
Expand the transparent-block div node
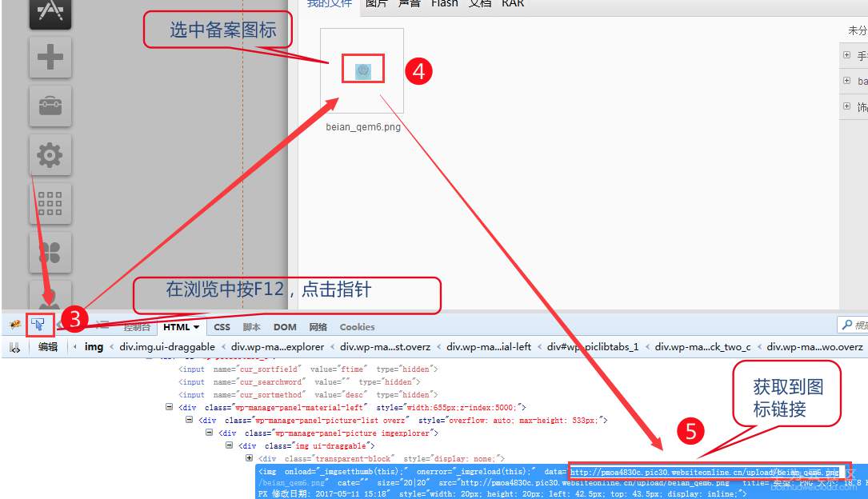tap(249, 457)
